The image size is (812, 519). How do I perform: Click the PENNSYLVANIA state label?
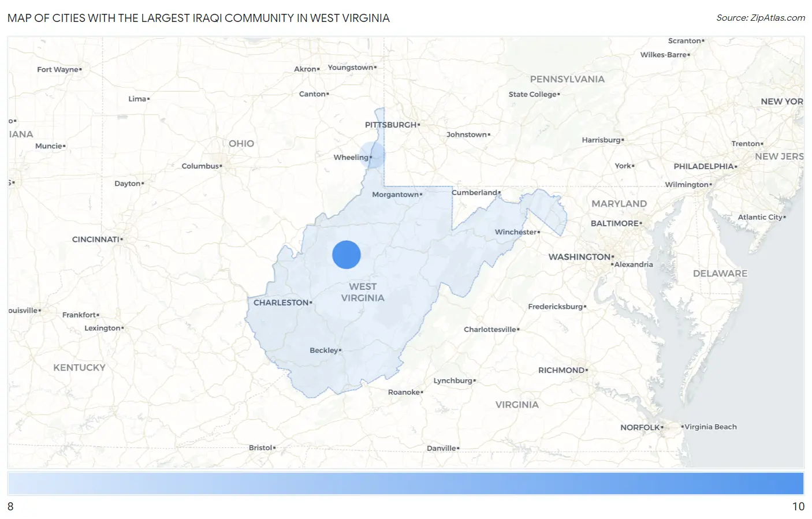567,79
